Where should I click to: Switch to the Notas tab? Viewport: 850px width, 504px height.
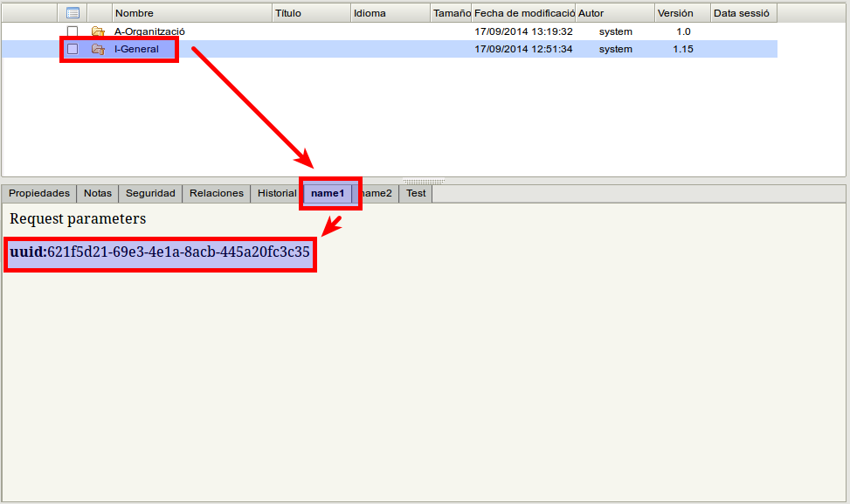(98, 193)
